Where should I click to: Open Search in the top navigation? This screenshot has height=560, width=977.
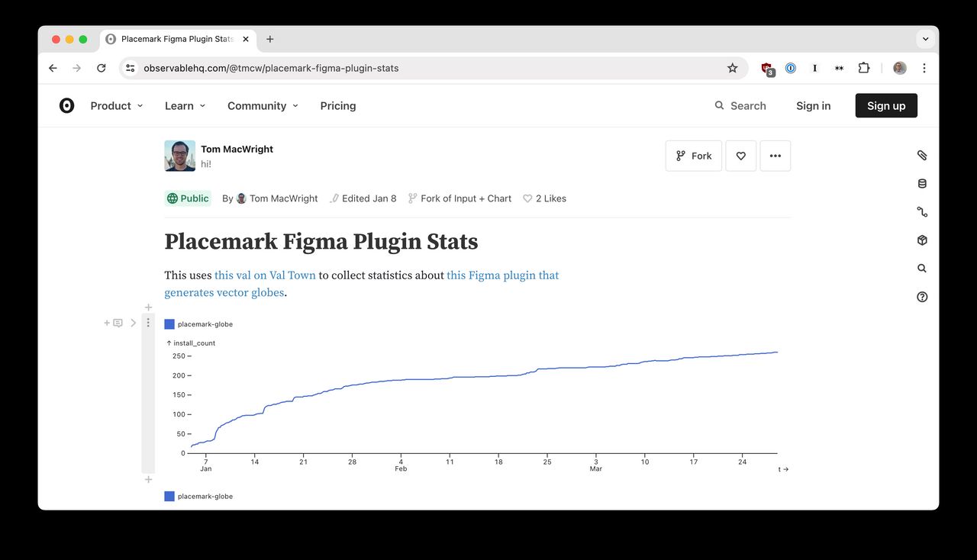[x=740, y=105]
